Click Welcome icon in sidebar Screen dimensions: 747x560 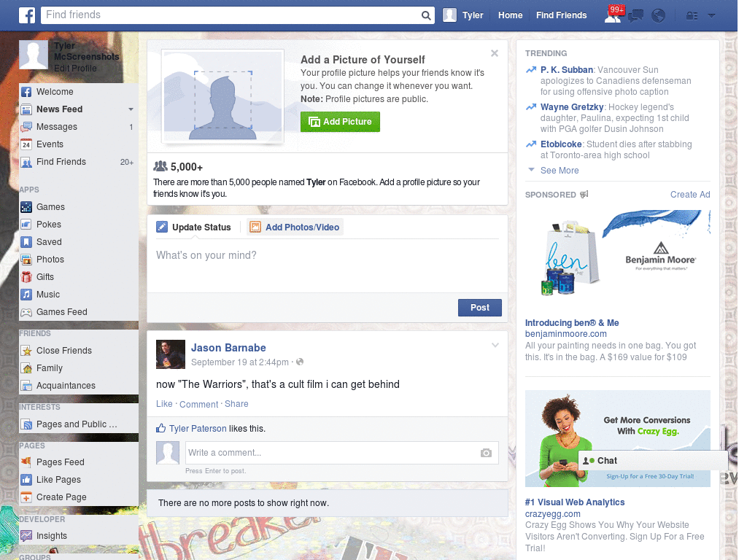(26, 92)
